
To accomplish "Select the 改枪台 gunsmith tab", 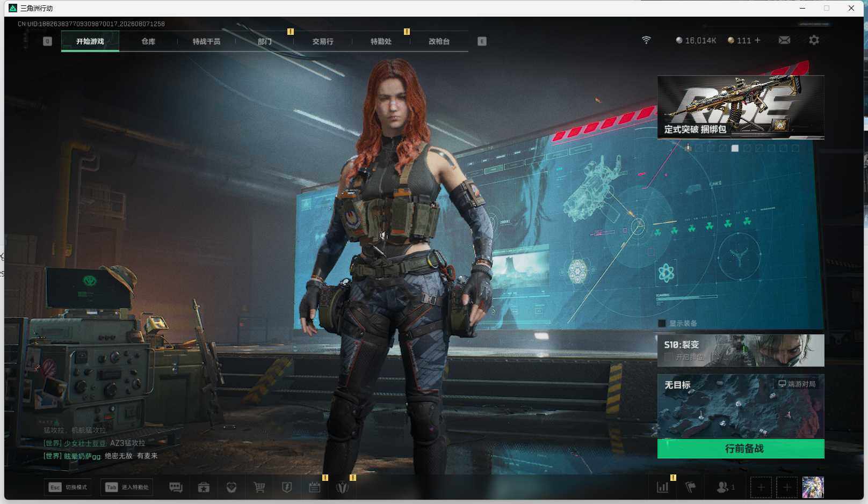I will pos(439,41).
